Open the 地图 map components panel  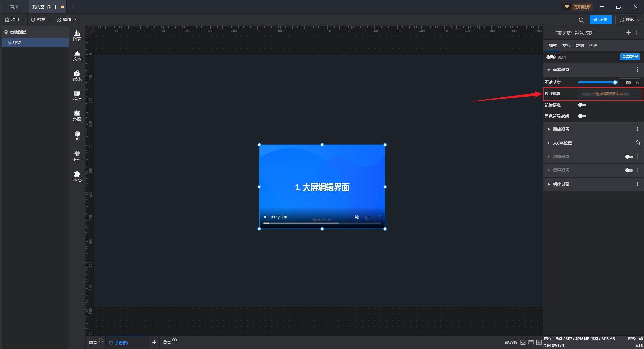pyautogui.click(x=77, y=116)
